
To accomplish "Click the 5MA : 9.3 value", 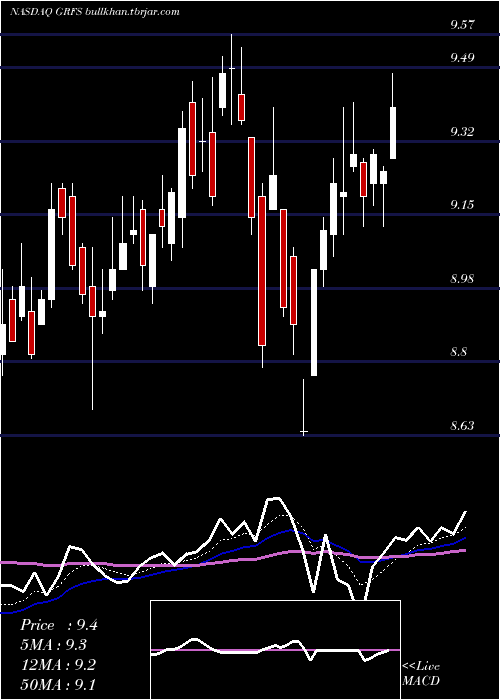I will (x=54, y=645).
